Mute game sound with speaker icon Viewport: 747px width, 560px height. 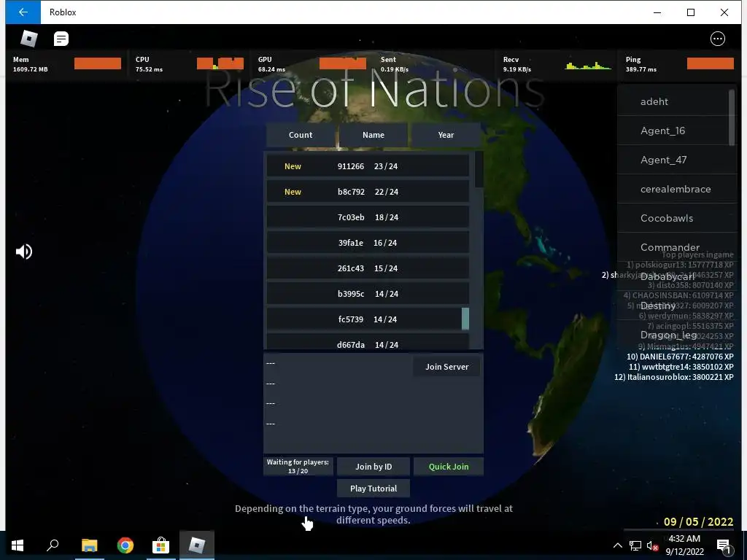[24, 252]
